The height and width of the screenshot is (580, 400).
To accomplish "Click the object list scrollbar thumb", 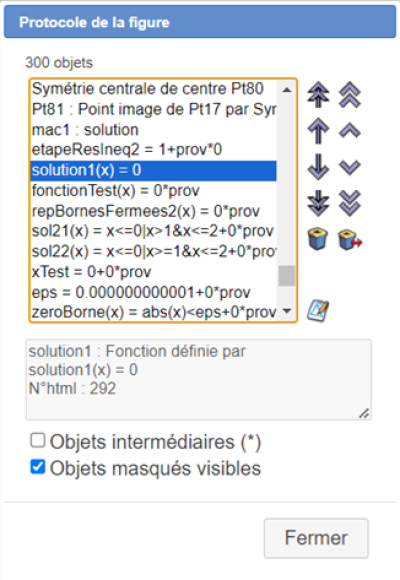I will pos(287,276).
